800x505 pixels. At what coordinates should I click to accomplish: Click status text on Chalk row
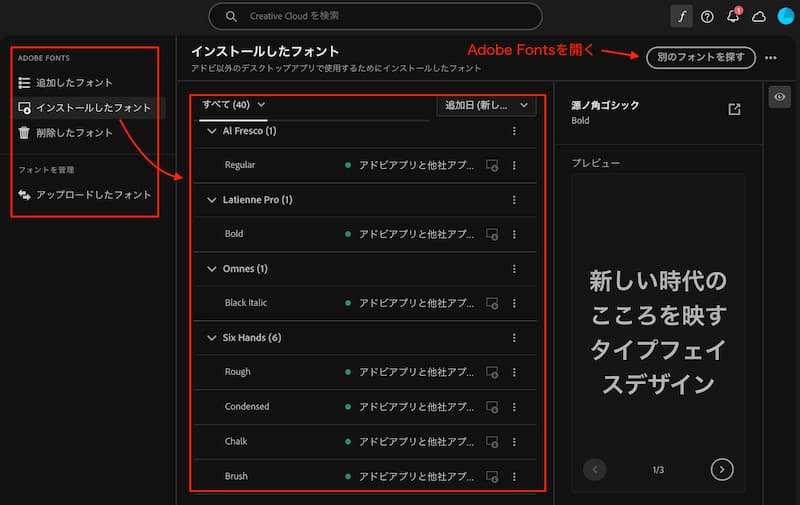416,442
